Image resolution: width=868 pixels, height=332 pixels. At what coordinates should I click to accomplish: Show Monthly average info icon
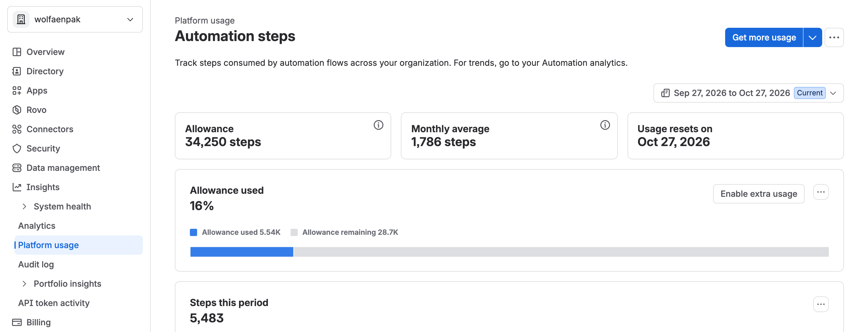click(605, 125)
